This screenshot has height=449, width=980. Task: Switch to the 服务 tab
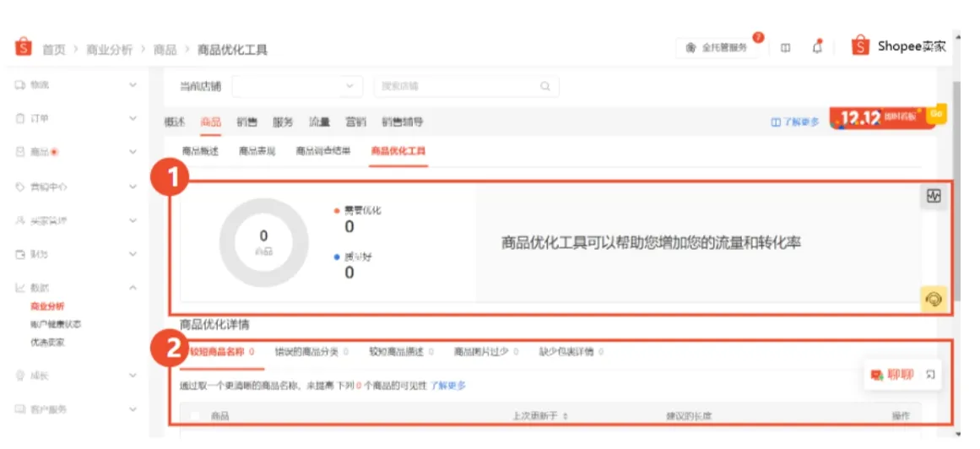click(283, 122)
